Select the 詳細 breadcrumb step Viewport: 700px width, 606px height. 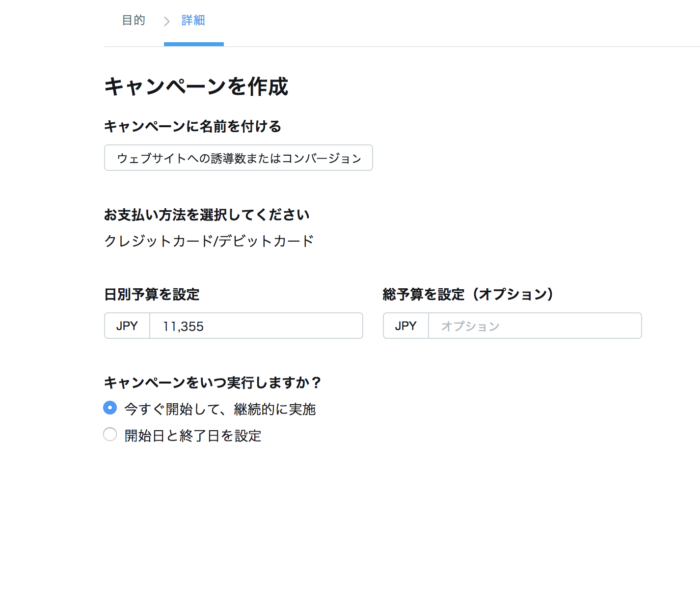click(193, 21)
